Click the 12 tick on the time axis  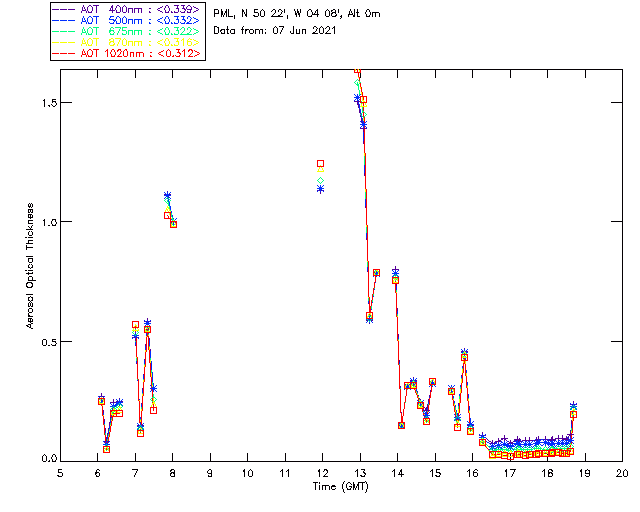322,473
